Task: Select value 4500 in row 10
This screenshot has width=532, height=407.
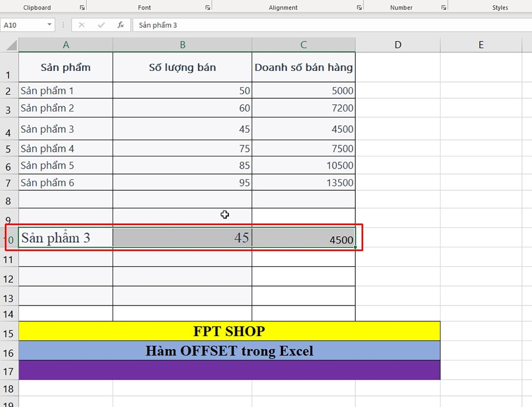Action: click(x=304, y=238)
